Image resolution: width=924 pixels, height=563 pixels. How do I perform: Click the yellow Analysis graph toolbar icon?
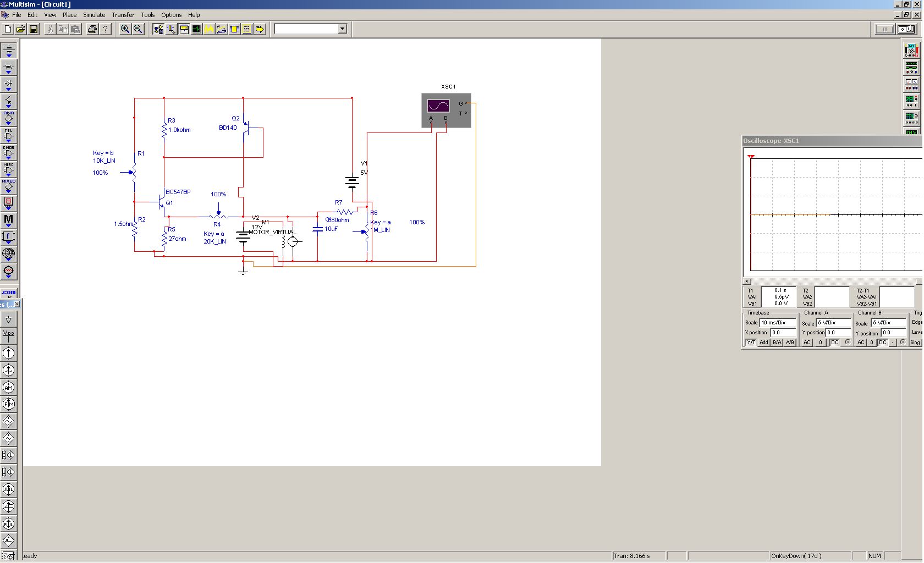click(x=209, y=29)
